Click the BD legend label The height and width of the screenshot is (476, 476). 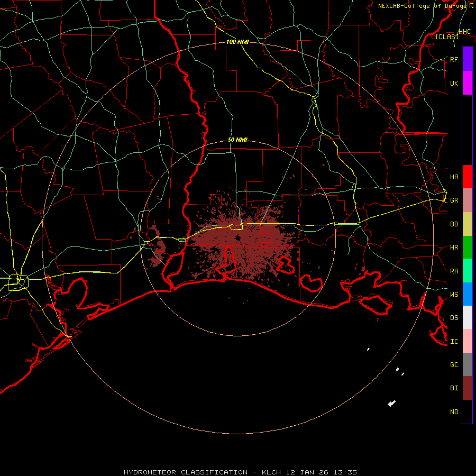[x=454, y=224]
